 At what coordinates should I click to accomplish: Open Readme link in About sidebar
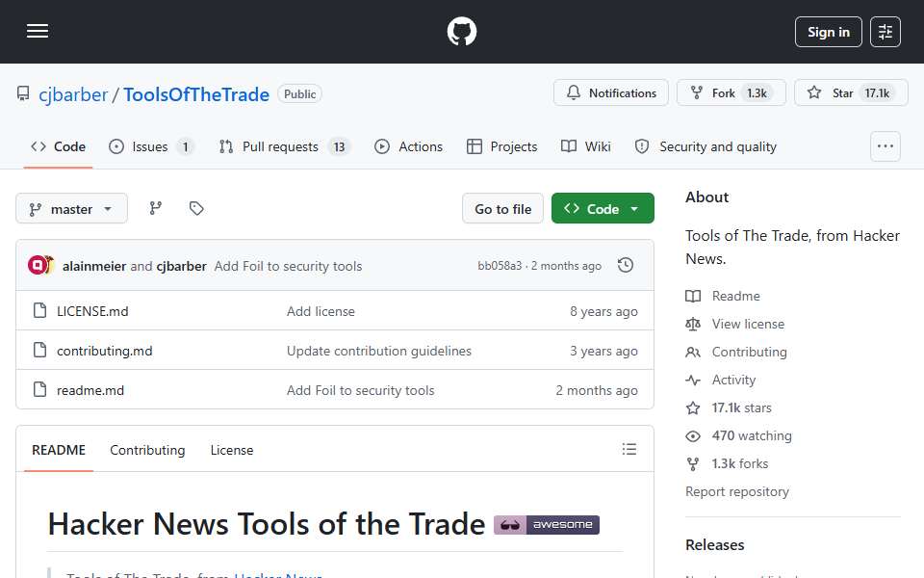pyautogui.click(x=735, y=296)
